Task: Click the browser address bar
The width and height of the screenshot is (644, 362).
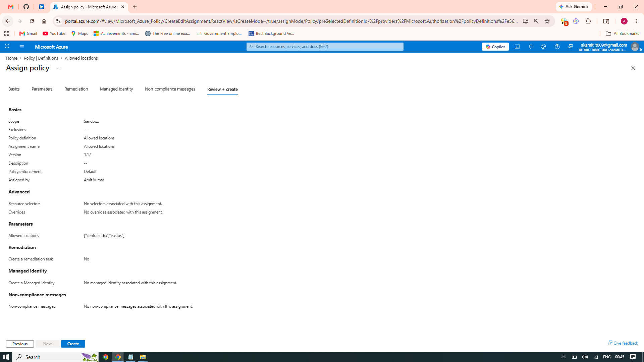Action: pos(291,21)
